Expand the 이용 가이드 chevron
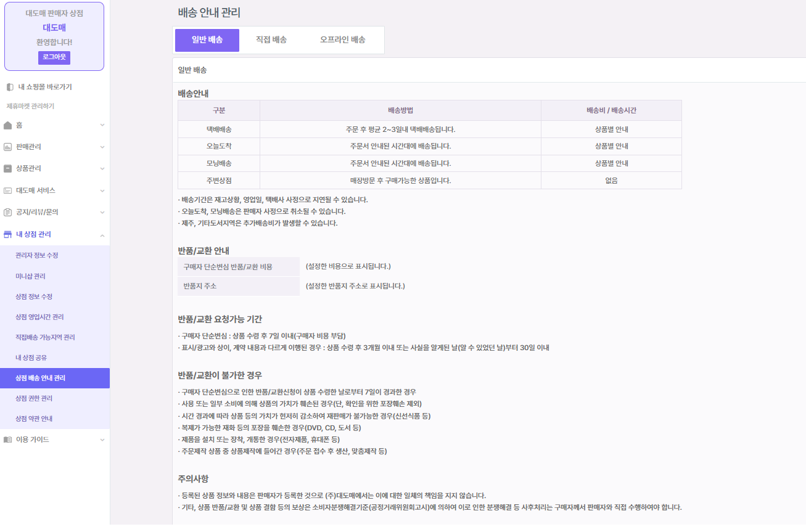Viewport: 806px width, 532px height. (x=102, y=440)
